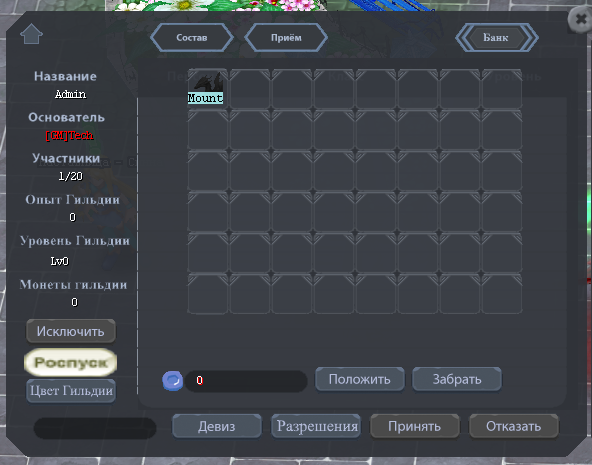Open the Банк tab
This screenshot has height=465, width=592.
(496, 37)
